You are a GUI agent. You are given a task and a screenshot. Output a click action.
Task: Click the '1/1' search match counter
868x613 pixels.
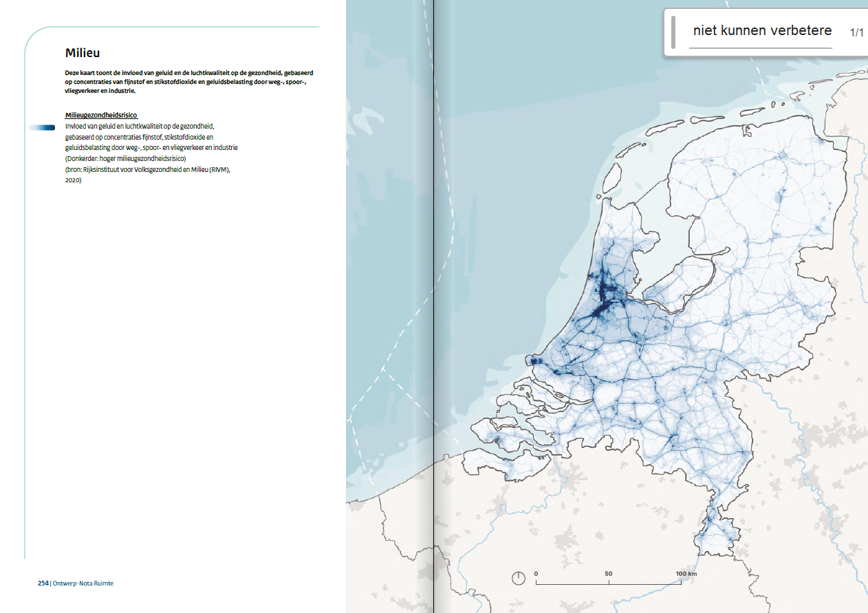coord(856,32)
